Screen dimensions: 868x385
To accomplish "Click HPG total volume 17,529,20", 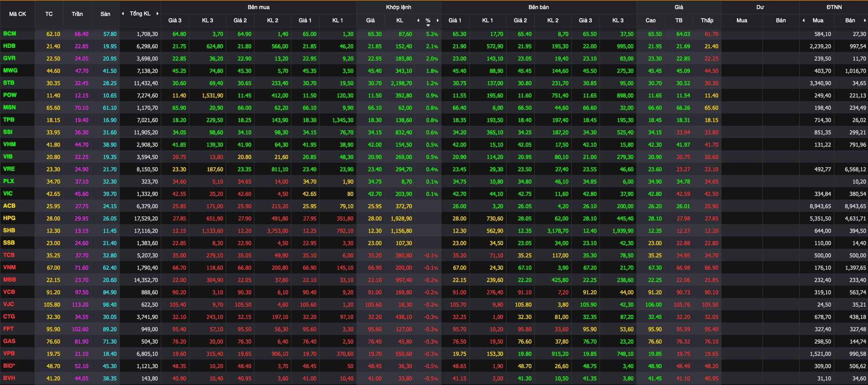I will [x=146, y=219].
